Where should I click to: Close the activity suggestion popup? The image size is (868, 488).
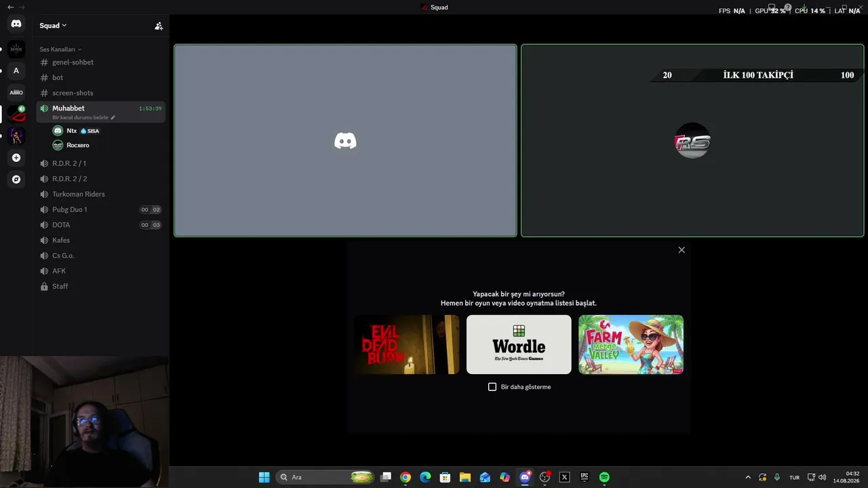tap(682, 250)
